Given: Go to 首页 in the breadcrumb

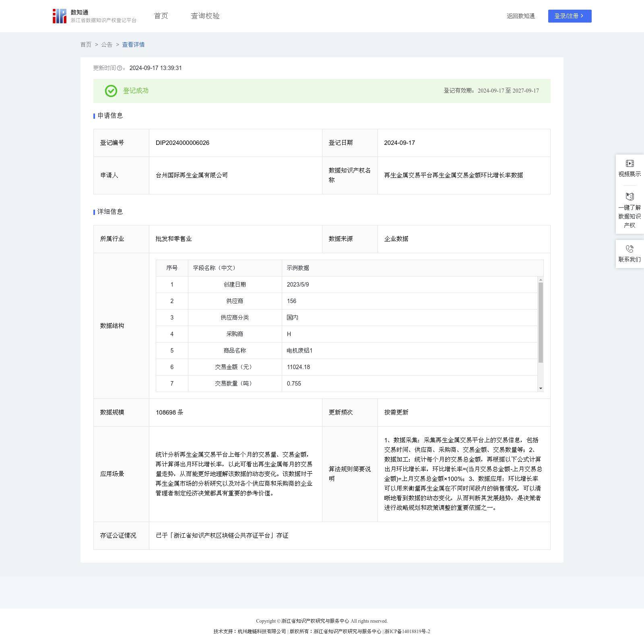Looking at the screenshot, I should coord(86,45).
